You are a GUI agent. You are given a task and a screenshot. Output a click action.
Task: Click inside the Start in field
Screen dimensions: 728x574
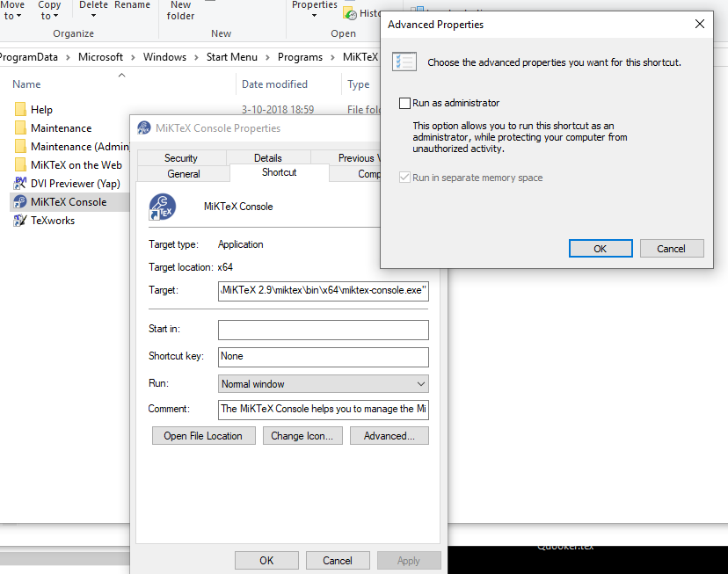323,330
